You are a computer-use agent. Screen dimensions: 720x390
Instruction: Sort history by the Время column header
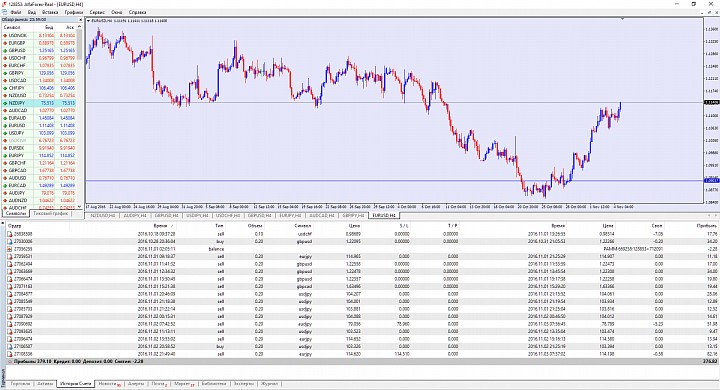[161, 226]
